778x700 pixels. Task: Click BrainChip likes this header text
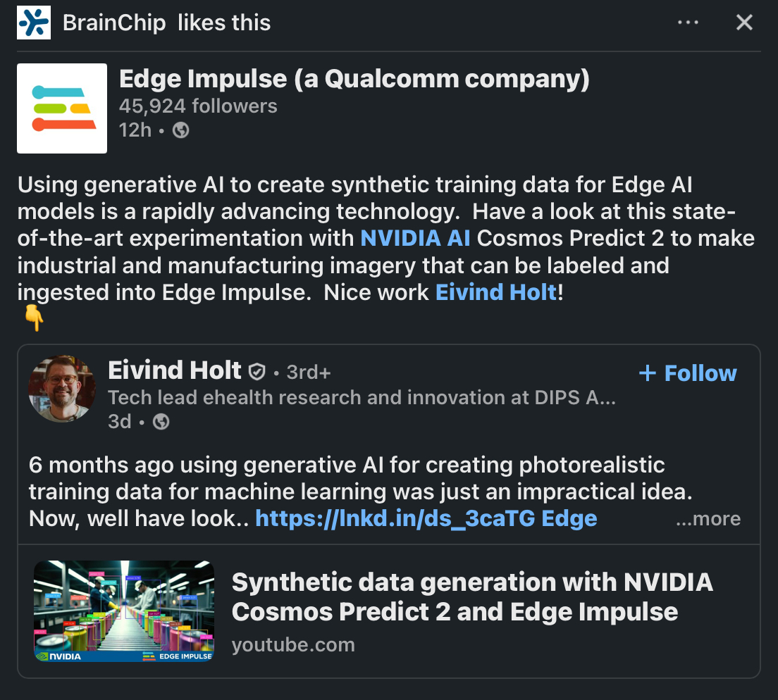point(167,23)
